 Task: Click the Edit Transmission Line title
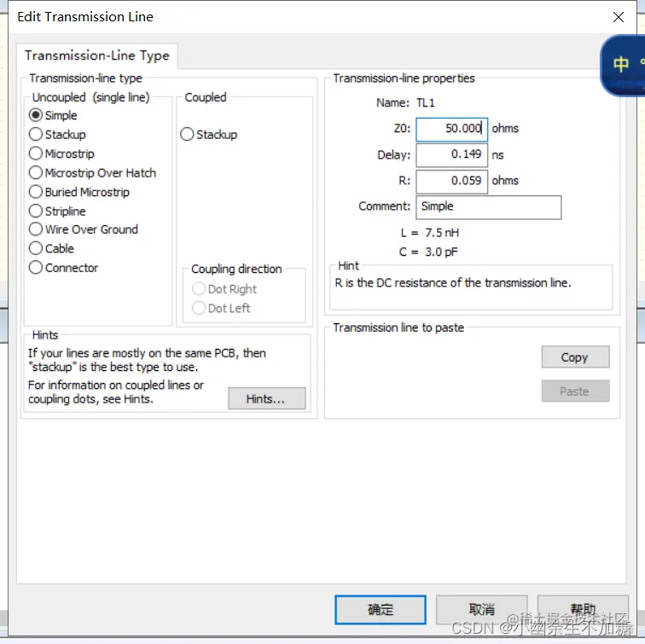(x=85, y=17)
